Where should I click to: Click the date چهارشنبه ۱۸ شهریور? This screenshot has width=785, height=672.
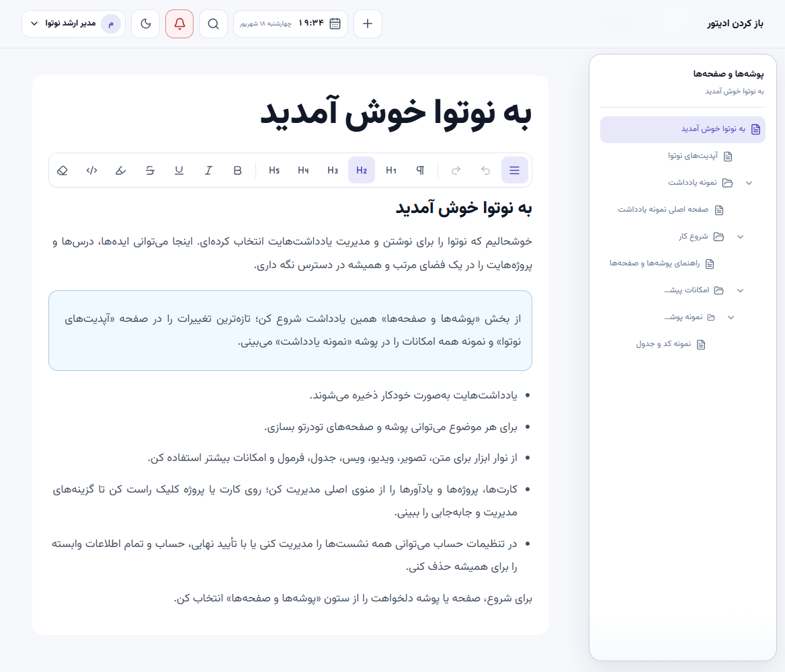pyautogui.click(x=265, y=24)
